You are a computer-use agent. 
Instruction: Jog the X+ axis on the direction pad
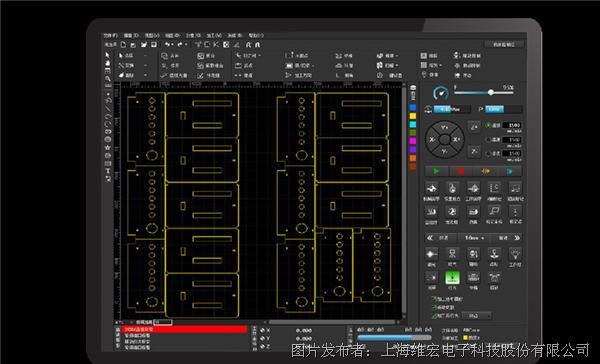tap(457, 140)
